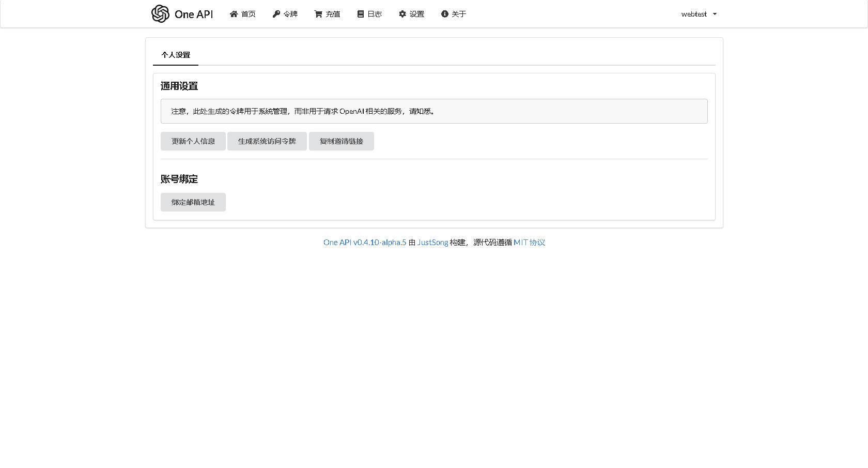Click the webtest username text
This screenshot has width=868, height=468.
coord(694,14)
